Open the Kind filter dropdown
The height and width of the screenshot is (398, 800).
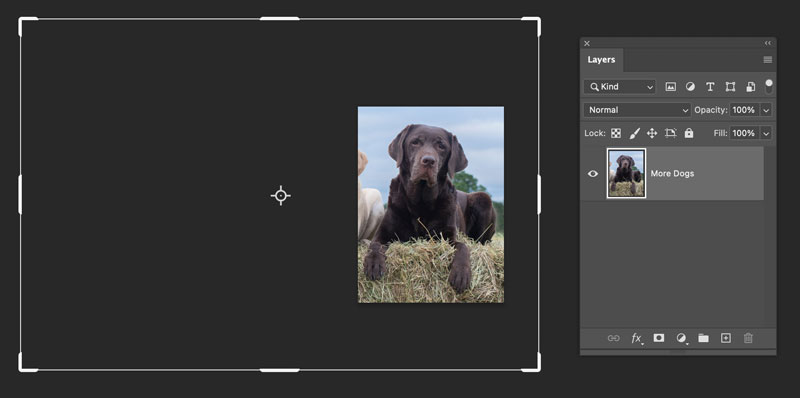pyautogui.click(x=619, y=87)
